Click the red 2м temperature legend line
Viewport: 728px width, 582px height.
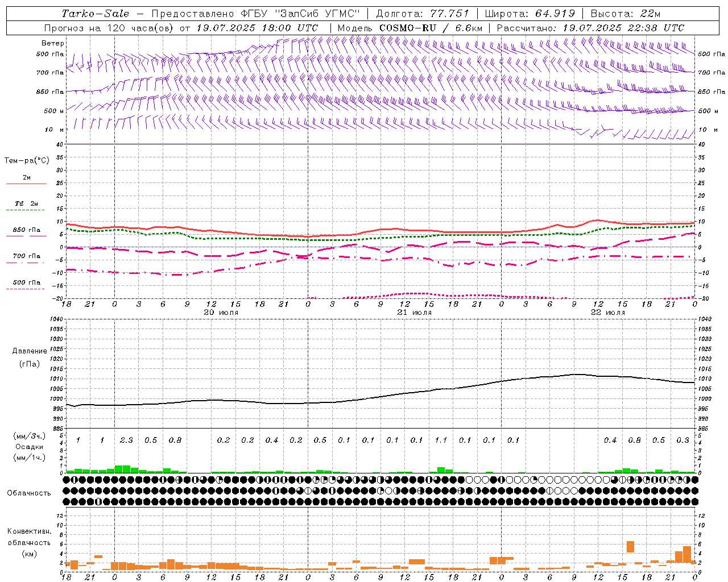pos(26,184)
